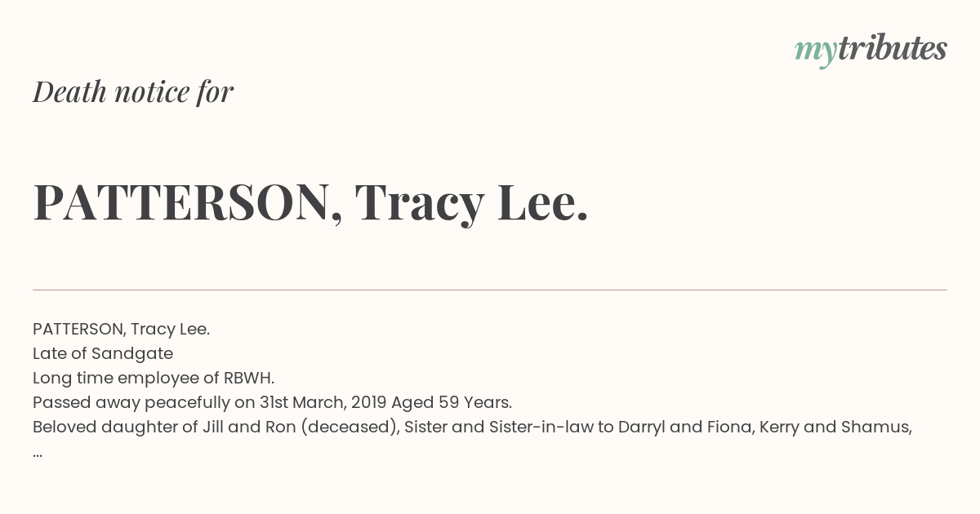Select the "Death notice for" italic heading
The image size is (980, 514).
[133, 92]
